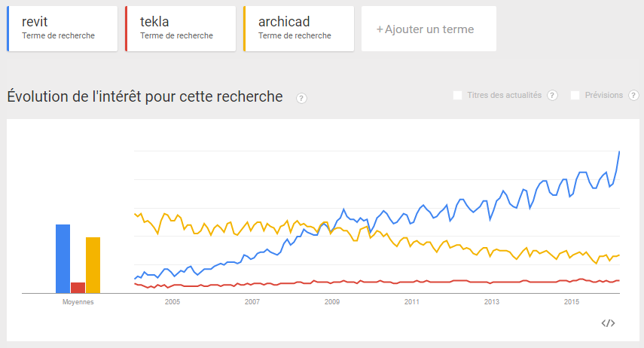Image resolution: width=644 pixels, height=348 pixels.
Task: Click the red tekla average bar
Action: click(x=78, y=287)
